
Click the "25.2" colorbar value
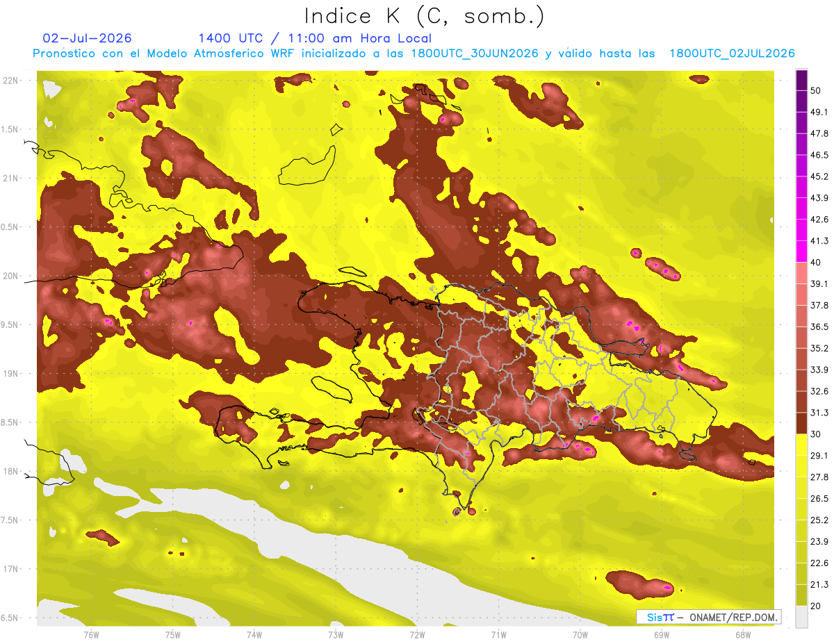[819, 520]
